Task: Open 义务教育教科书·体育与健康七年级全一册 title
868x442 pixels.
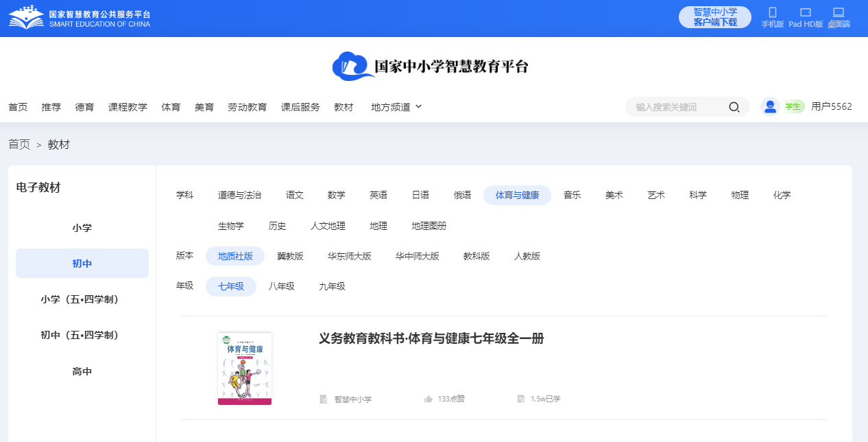Action: click(x=431, y=338)
